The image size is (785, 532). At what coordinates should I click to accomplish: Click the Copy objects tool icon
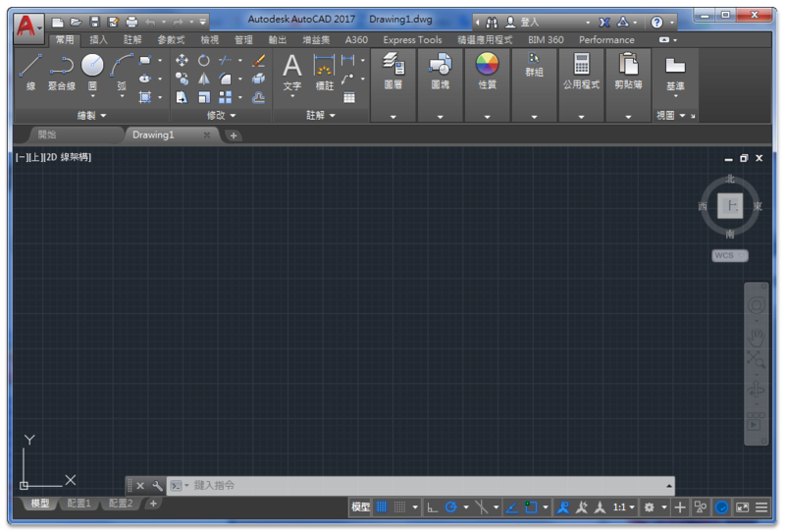coord(182,79)
